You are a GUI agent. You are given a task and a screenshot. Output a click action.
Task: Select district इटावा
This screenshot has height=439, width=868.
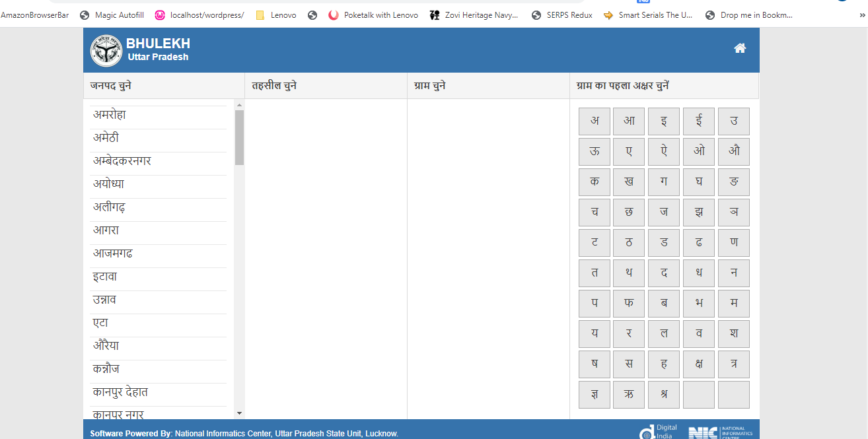159,277
